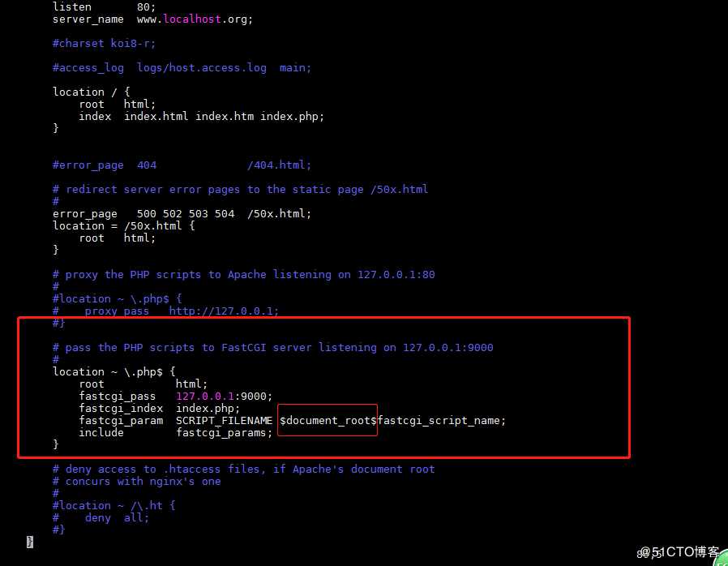728x566 pixels.
Task: Click the "#location ~ /\.ht {" line
Action: (113, 506)
